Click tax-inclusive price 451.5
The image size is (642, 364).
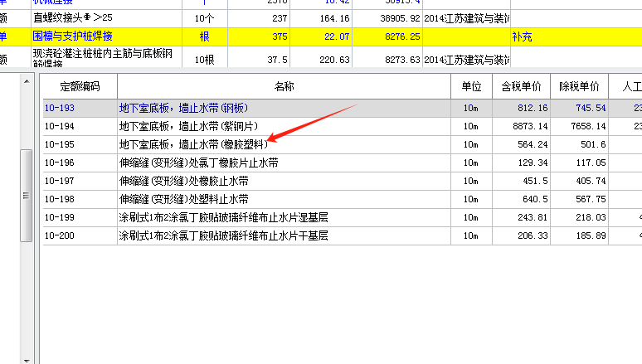point(535,181)
